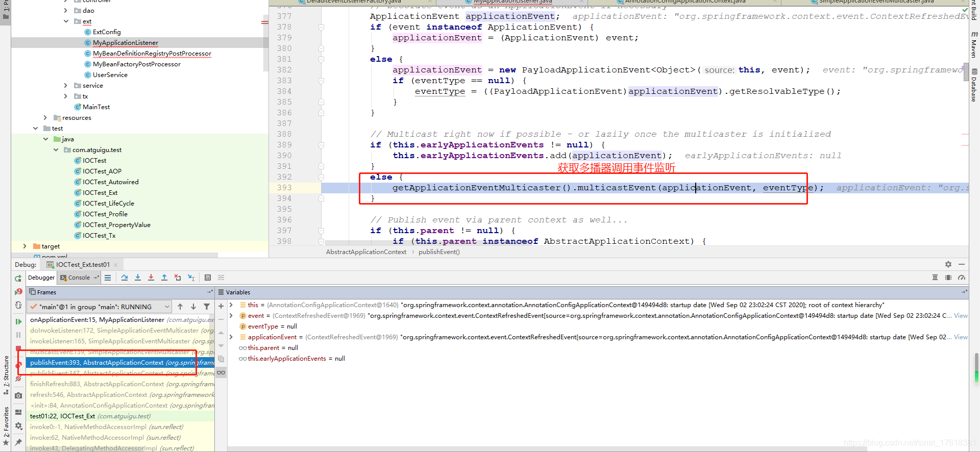Toggle the Pin Tab pushpin icon

pyautogui.click(x=18, y=442)
